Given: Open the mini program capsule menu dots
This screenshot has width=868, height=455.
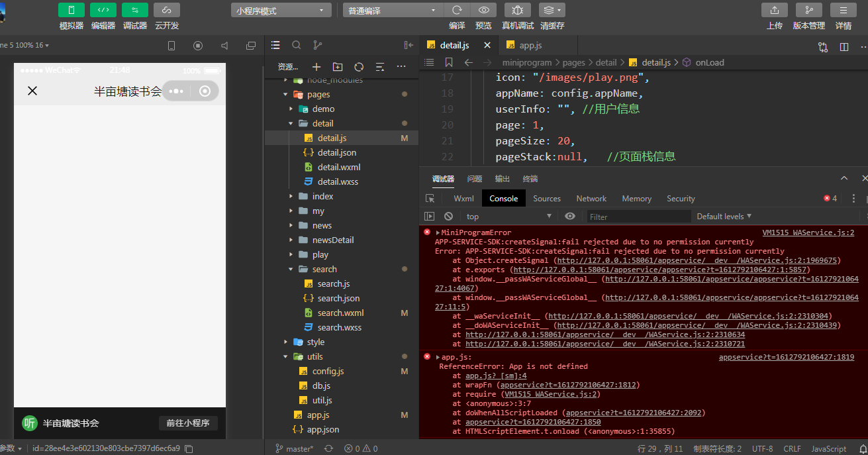Looking at the screenshot, I should click(x=176, y=91).
